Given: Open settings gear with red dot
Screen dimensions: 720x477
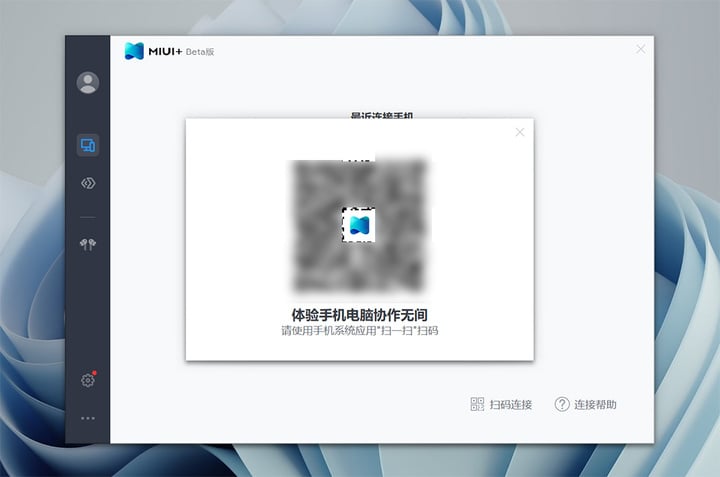Looking at the screenshot, I should pyautogui.click(x=88, y=380).
